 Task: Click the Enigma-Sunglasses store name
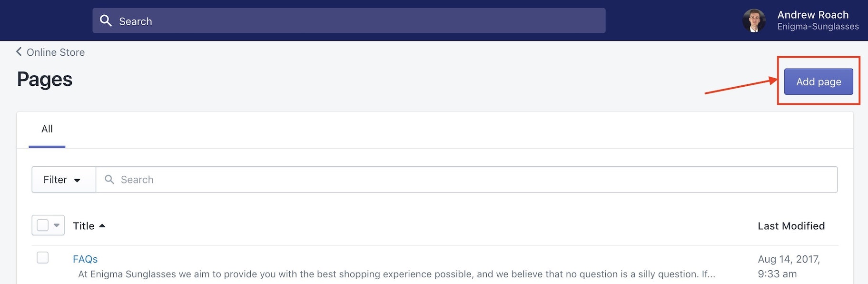tap(818, 27)
